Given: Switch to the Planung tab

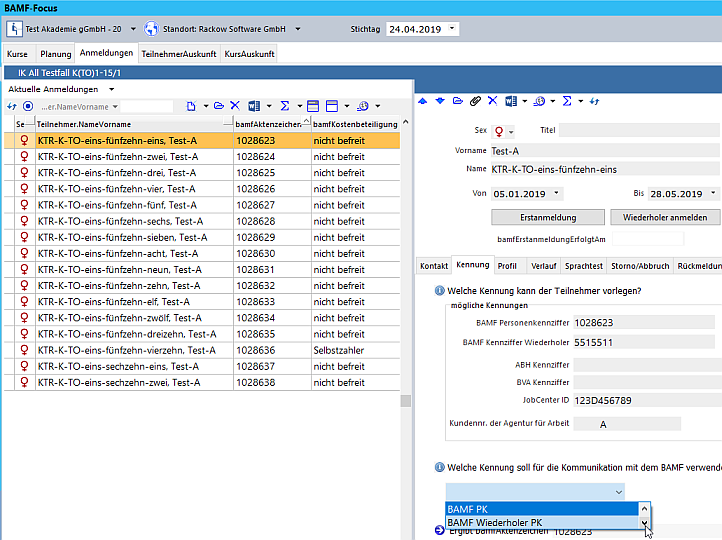Looking at the screenshot, I should 56,54.
